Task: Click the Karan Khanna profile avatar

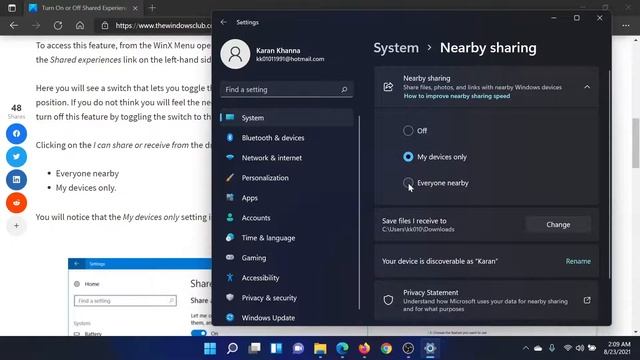Action: [235, 54]
